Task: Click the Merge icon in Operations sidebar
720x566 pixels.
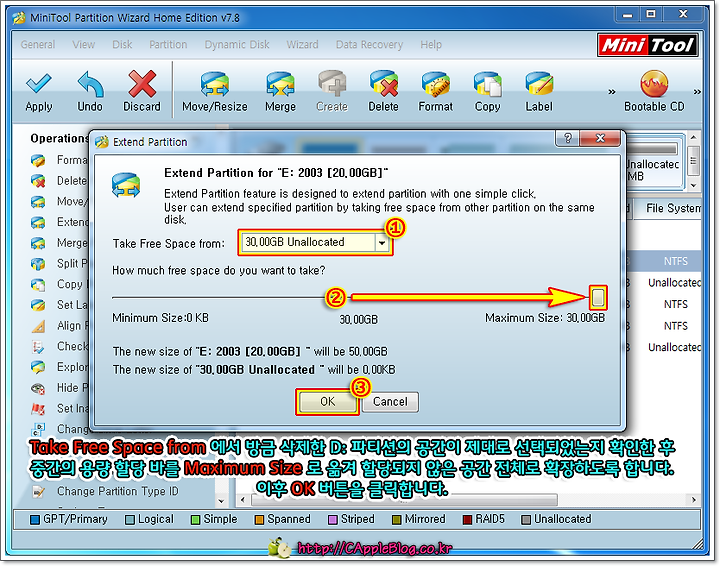Action: point(38,243)
